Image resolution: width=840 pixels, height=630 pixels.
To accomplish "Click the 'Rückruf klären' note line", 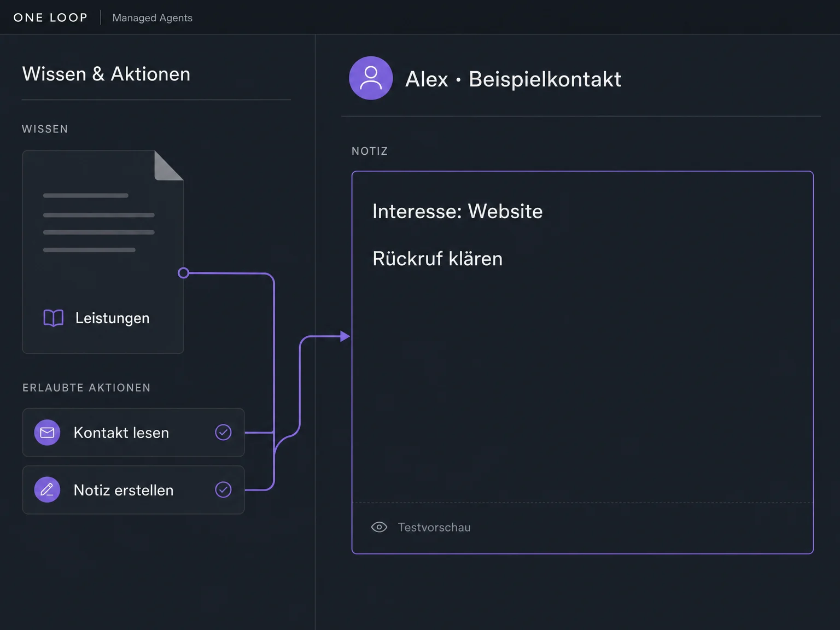I will [x=437, y=259].
